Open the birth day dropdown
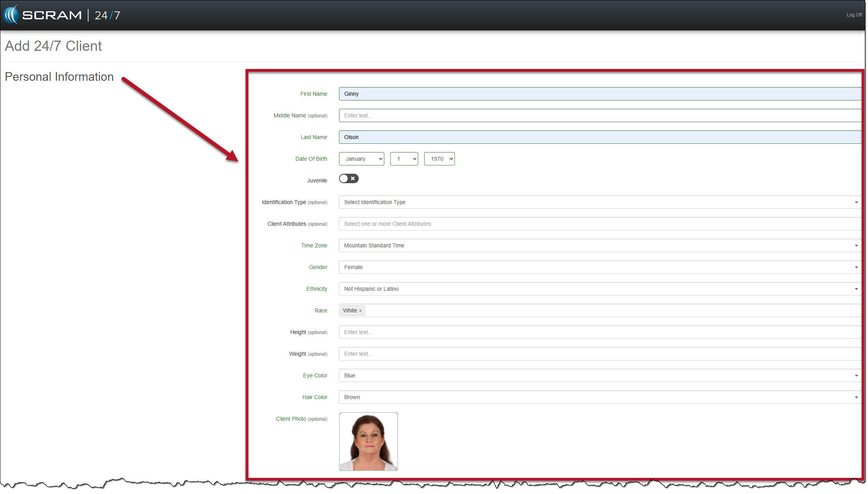The width and height of the screenshot is (868, 494). tap(404, 159)
